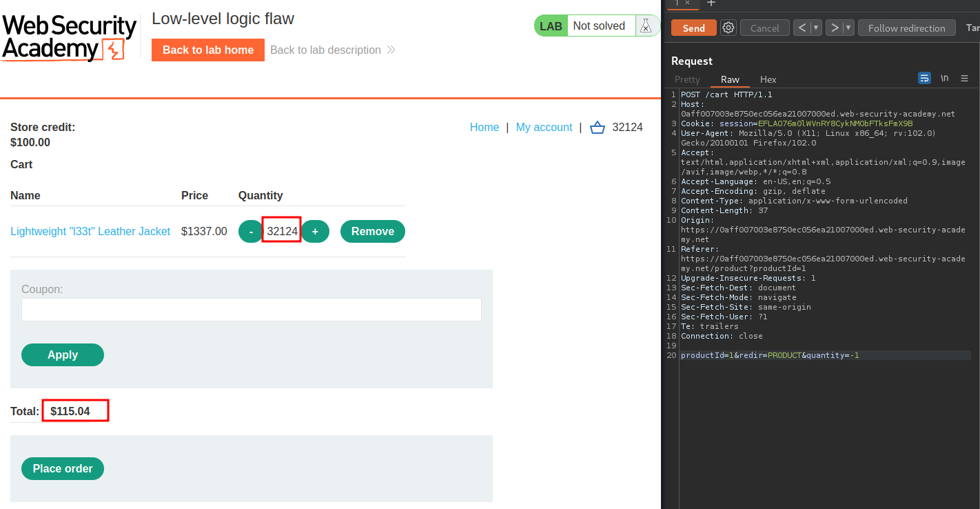Toggle word wrap icon in Request
Screen dimensions: 980x509
924,78
